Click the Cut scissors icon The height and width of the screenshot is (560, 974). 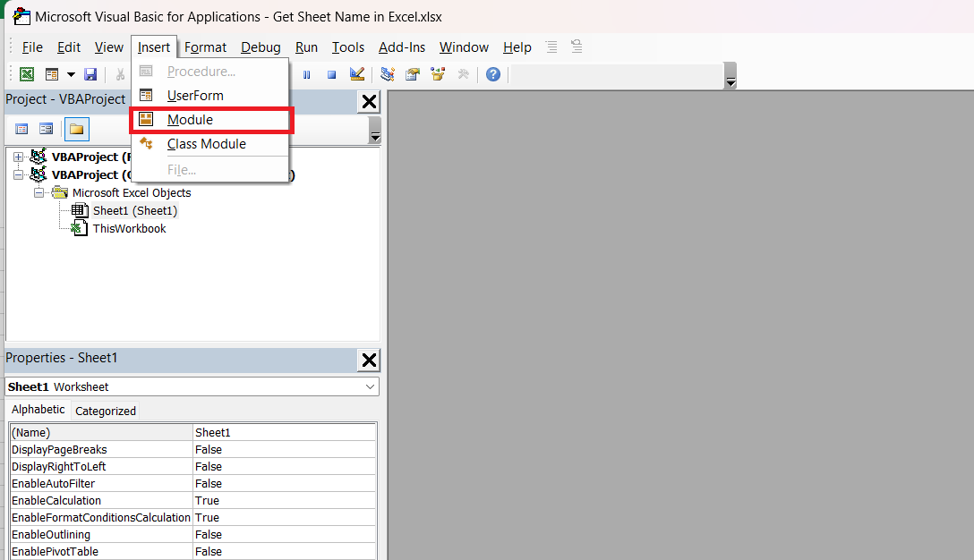click(120, 74)
